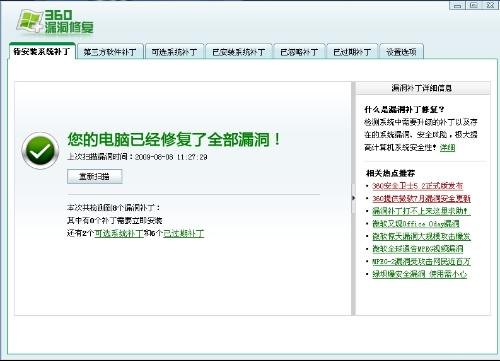Open the Office 0day漏洞 news link

pos(416,223)
